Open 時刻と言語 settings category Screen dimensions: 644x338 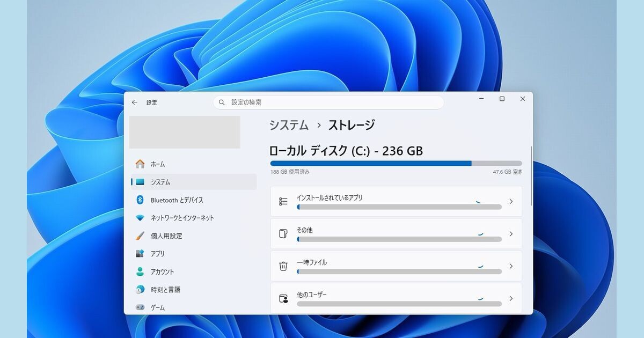click(194, 290)
